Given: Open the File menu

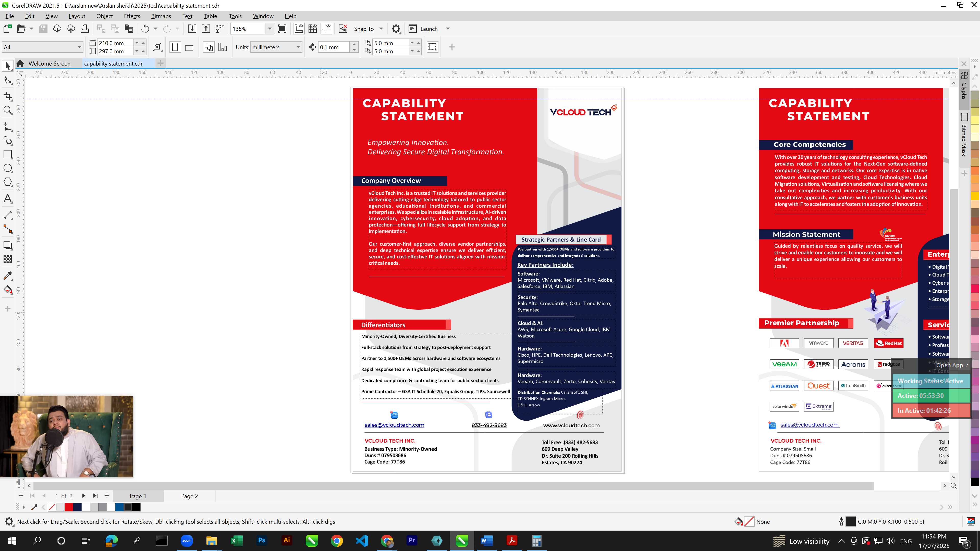Looking at the screenshot, I should pos(9,16).
